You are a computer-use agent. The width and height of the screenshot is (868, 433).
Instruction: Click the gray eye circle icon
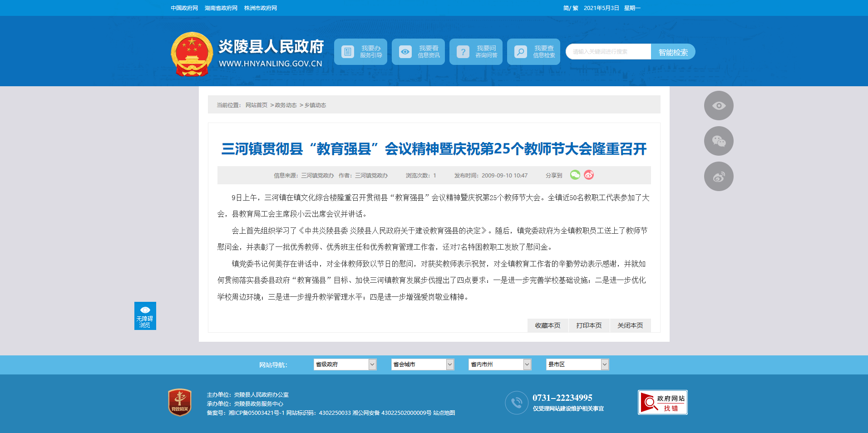718,106
